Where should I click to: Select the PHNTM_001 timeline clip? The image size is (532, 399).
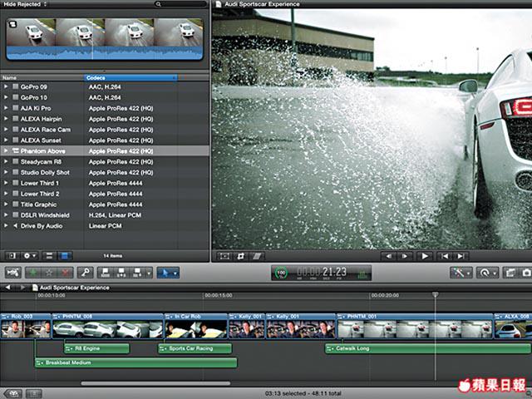pyautogui.click(x=415, y=326)
